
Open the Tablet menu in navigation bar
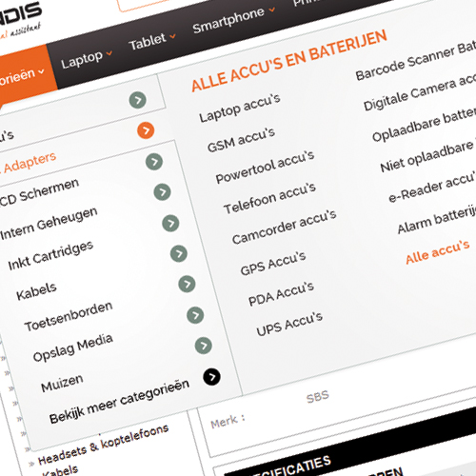click(148, 42)
